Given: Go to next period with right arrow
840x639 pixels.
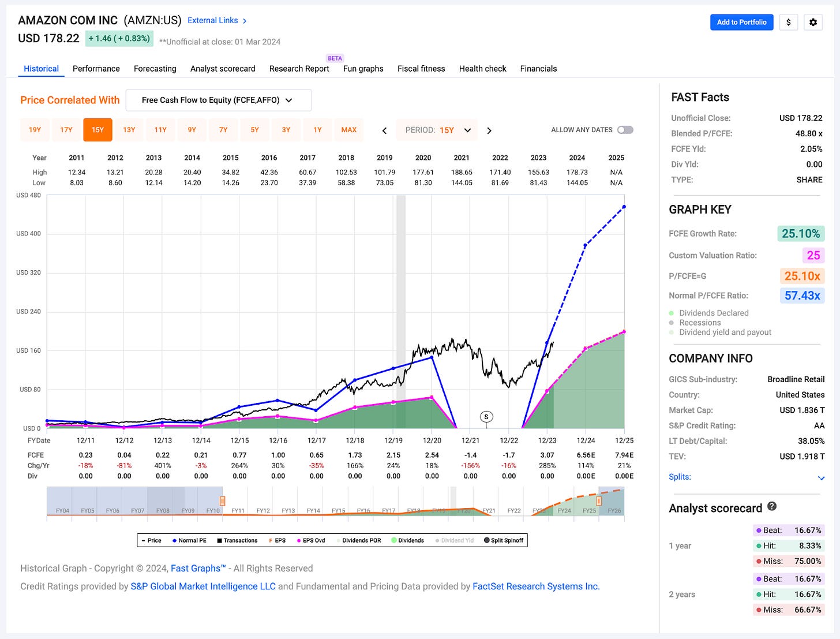Looking at the screenshot, I should 489,130.
